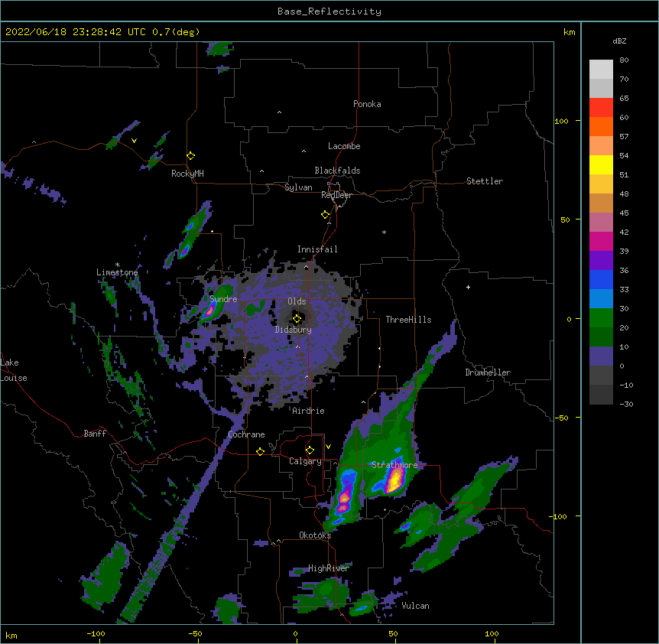Click the Airdrie city label

coord(308,411)
